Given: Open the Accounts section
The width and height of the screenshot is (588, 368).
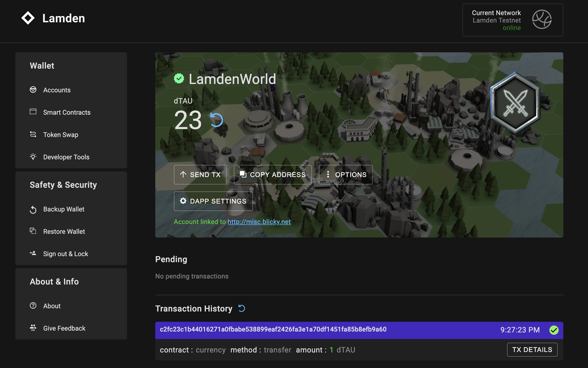Looking at the screenshot, I should pyautogui.click(x=57, y=90).
